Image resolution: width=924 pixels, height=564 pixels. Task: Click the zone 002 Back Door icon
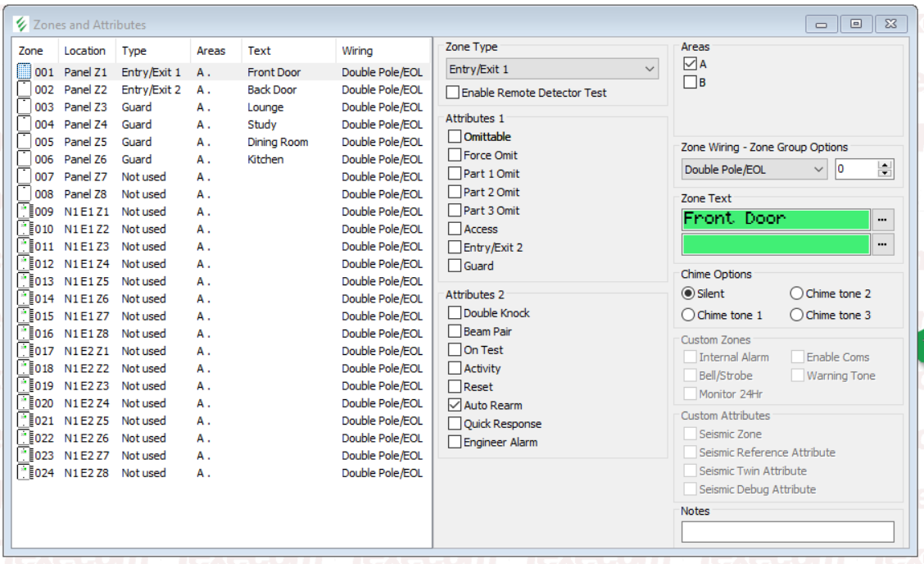pyautogui.click(x=25, y=89)
